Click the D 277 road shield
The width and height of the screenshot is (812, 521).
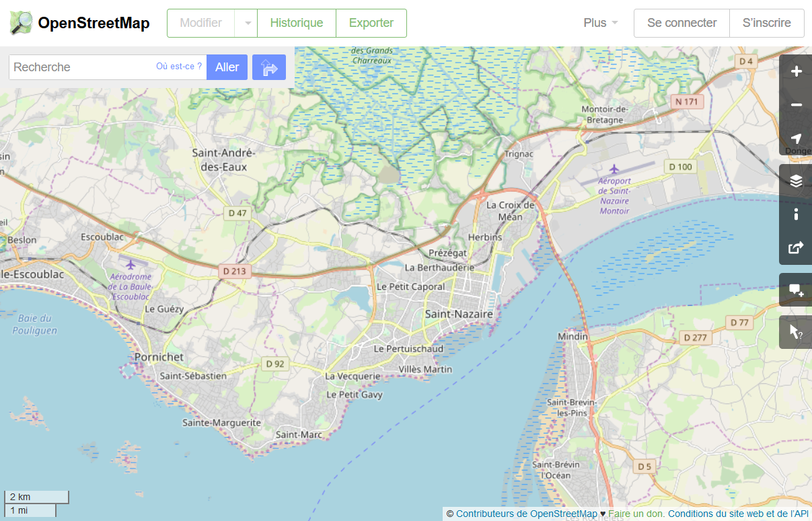[696, 337]
